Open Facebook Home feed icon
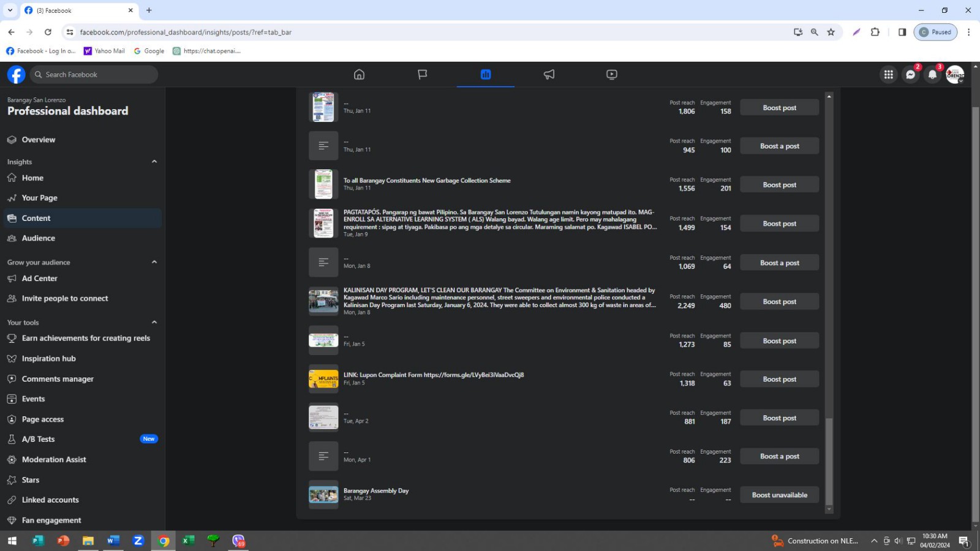 (359, 75)
